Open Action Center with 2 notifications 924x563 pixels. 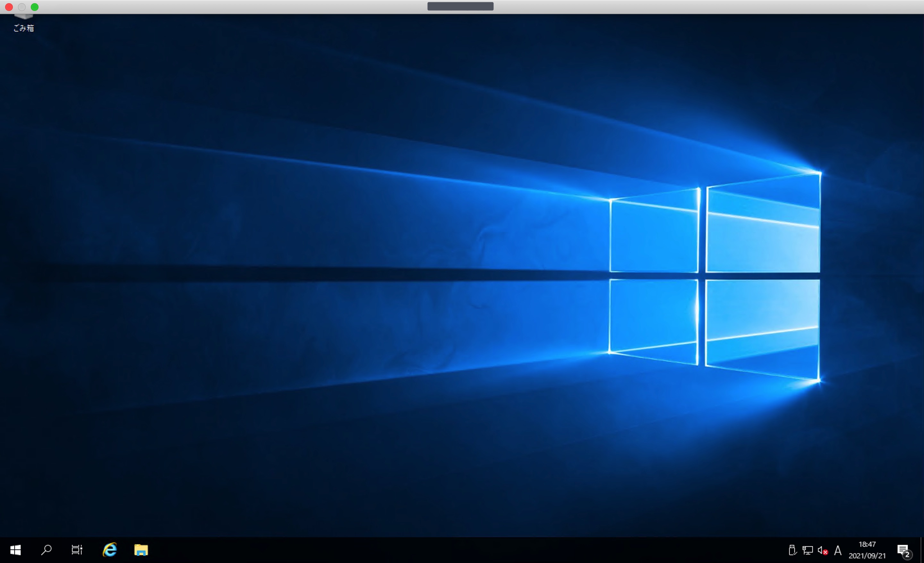click(904, 550)
